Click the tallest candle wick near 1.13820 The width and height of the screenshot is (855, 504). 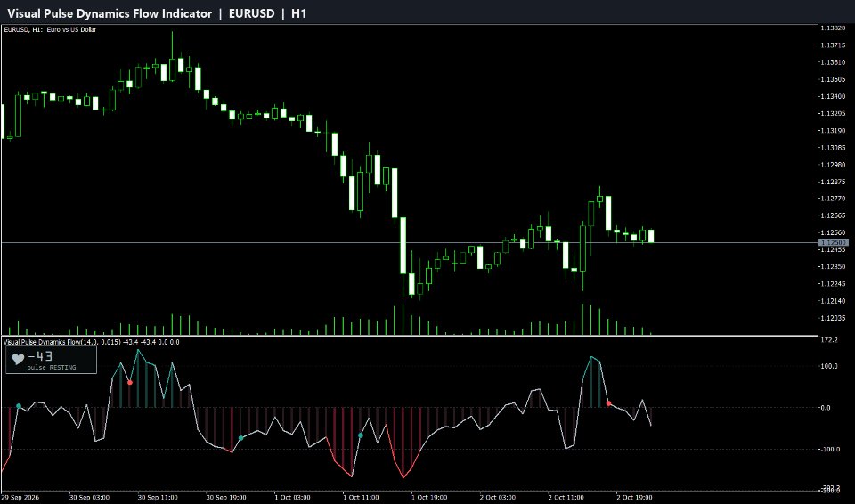click(172, 45)
